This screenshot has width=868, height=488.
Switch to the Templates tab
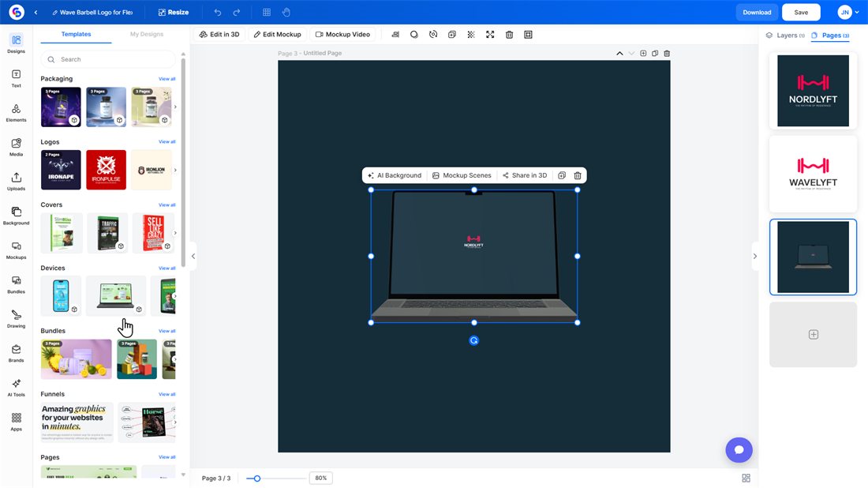click(76, 34)
